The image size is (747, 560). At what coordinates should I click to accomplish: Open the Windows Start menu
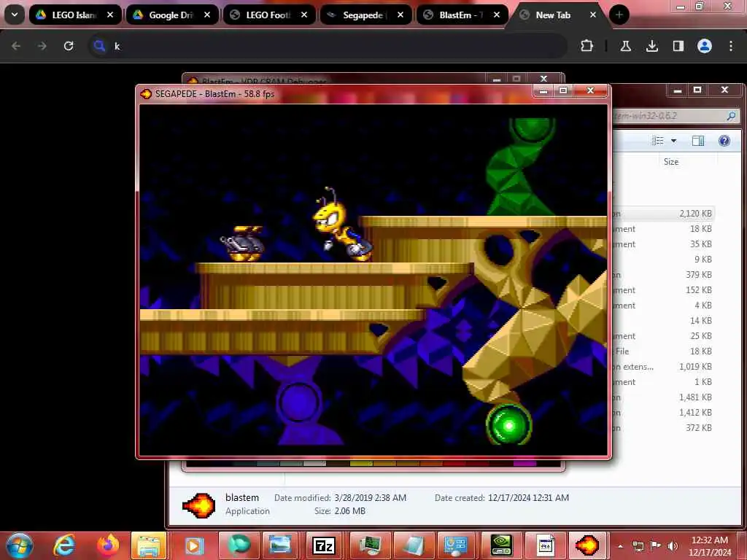coord(20,545)
